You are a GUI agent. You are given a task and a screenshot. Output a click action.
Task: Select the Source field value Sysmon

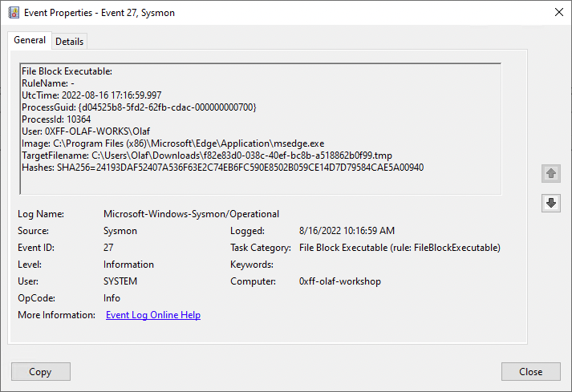120,231
